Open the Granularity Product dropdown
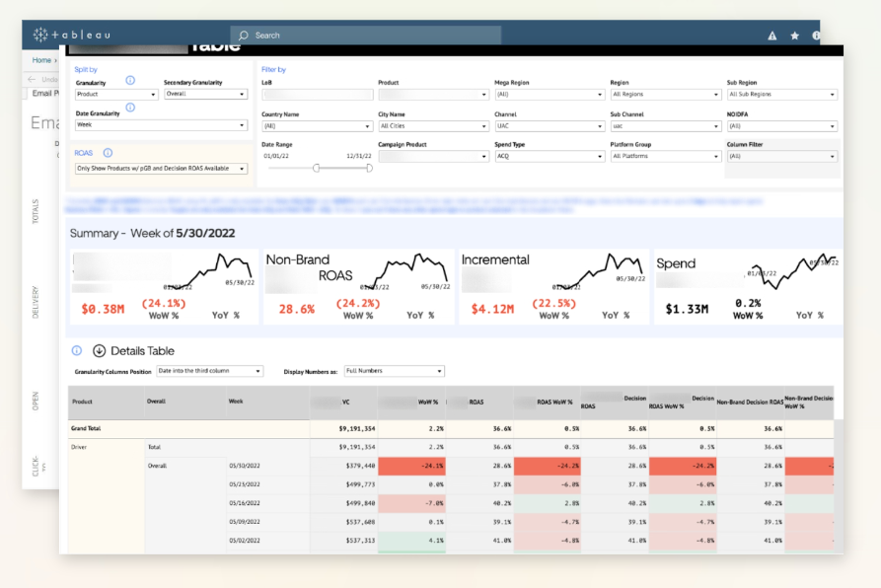This screenshot has height=588, width=881. 116,95
